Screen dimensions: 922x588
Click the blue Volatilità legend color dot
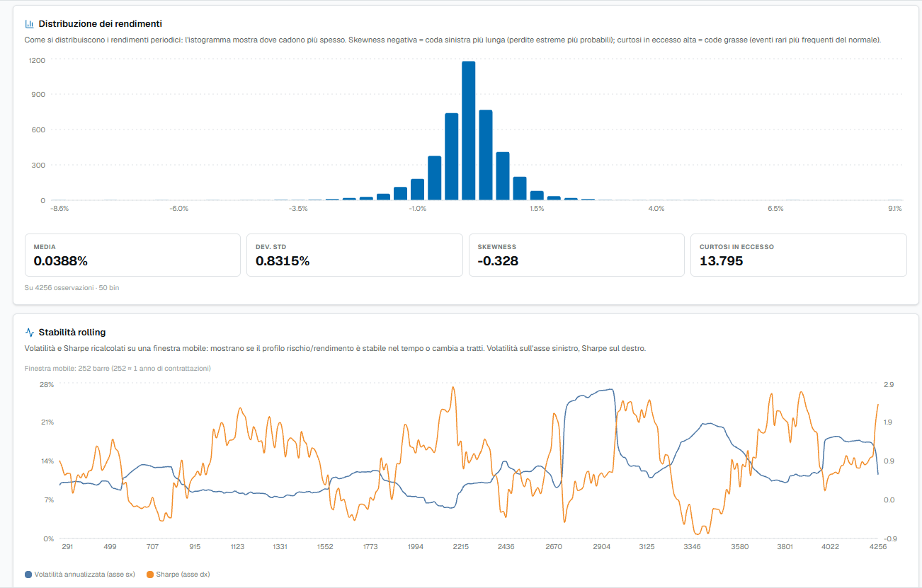pyautogui.click(x=28, y=574)
